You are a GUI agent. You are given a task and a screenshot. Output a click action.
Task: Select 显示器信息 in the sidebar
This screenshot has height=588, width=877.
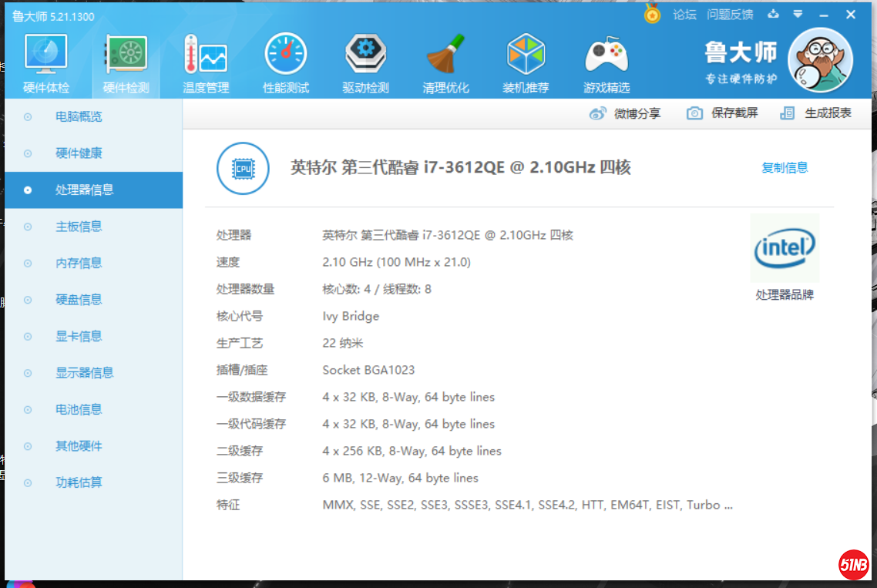click(x=93, y=372)
